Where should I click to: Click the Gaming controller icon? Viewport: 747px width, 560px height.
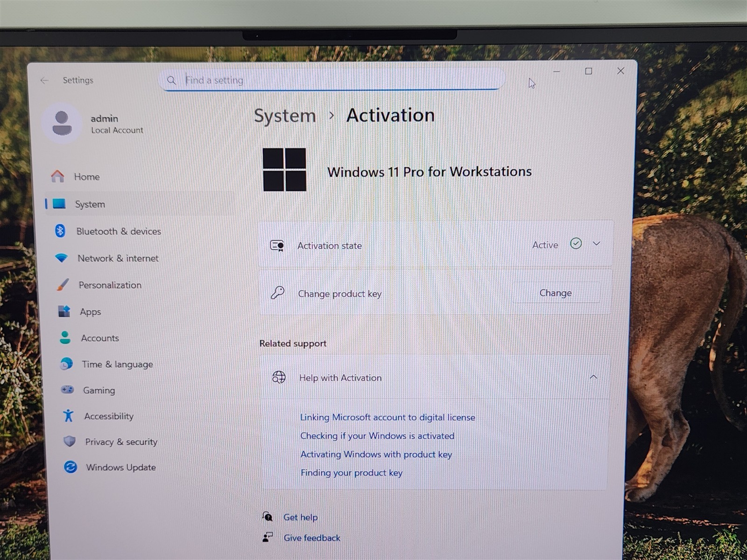pyautogui.click(x=67, y=389)
